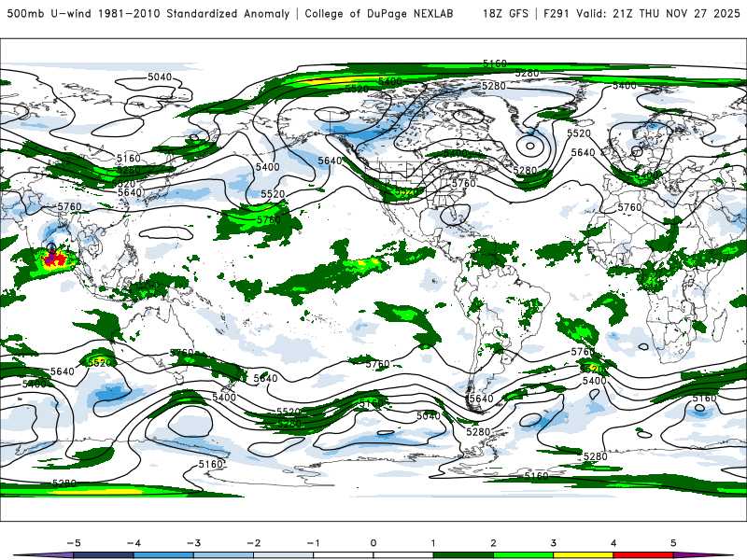The image size is (747, 560).
Task: Select the "18Z GFS" model run label
Action: (505, 14)
